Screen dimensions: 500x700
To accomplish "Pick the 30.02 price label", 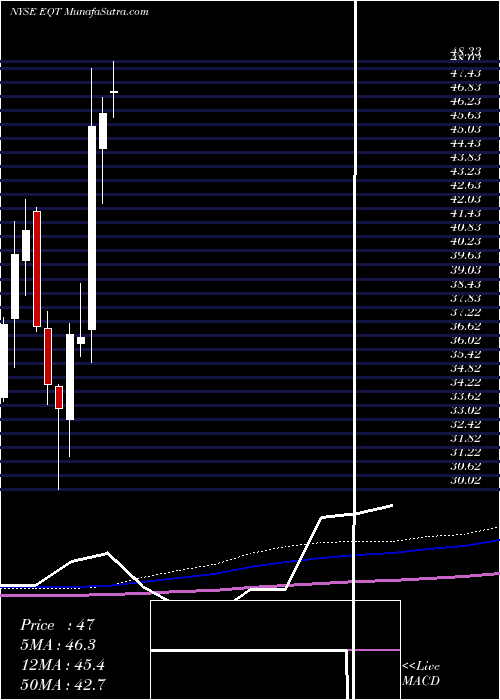I will 464,480.
